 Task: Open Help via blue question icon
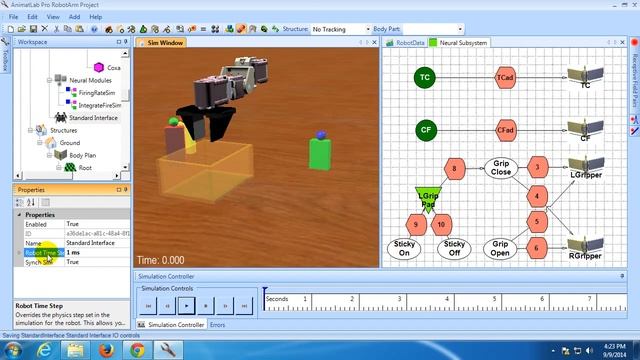pos(94,29)
